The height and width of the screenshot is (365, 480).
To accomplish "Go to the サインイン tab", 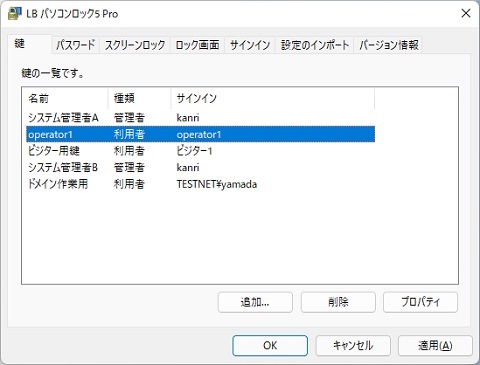I will 250,45.
